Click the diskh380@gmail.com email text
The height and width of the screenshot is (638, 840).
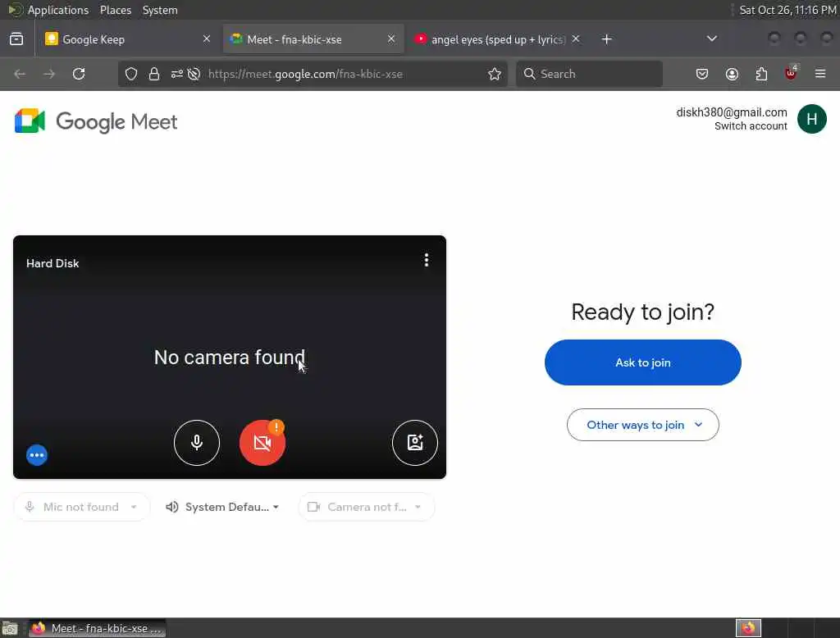[731, 112]
